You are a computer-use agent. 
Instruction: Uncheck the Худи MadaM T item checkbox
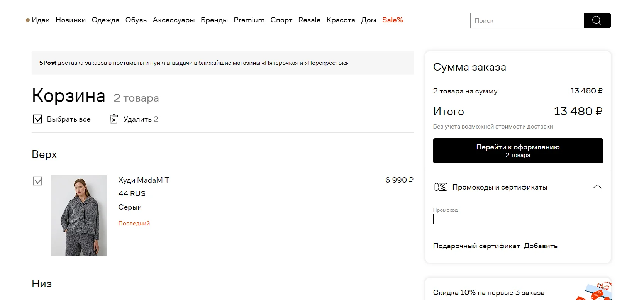[x=37, y=181]
